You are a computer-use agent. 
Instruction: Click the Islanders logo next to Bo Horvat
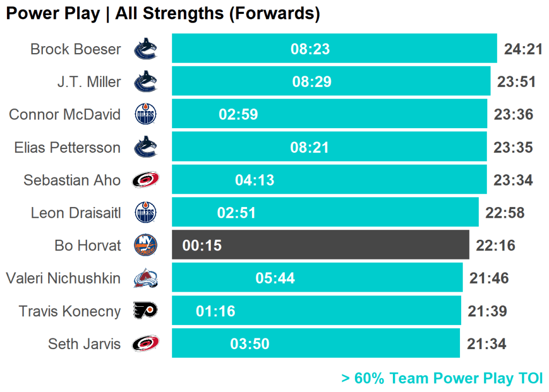[145, 245]
